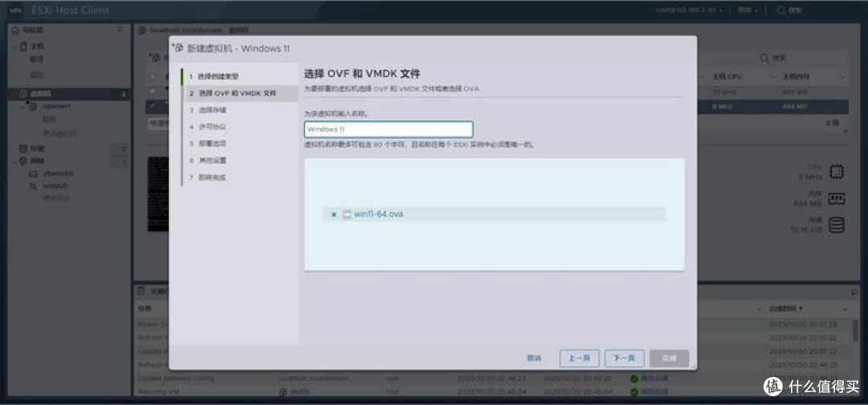The height and width of the screenshot is (405, 868).
Task: Click the win11-64.ova file icon
Action: (346, 214)
